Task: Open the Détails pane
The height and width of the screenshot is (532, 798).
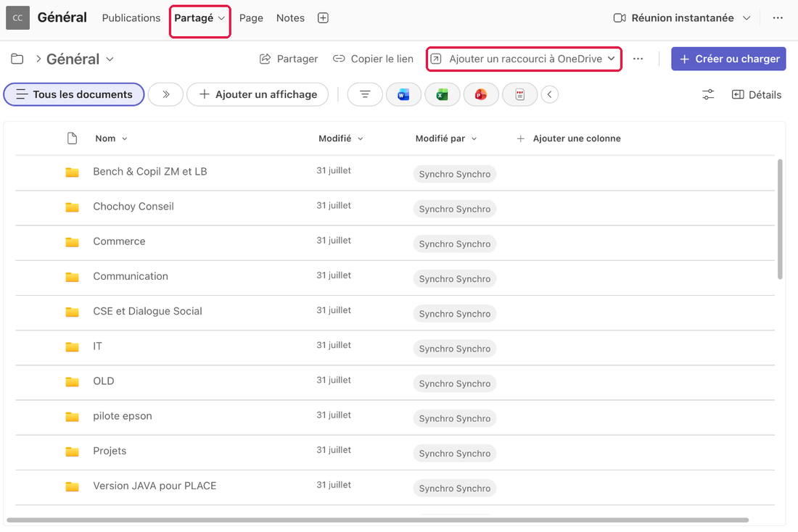Action: pos(756,95)
